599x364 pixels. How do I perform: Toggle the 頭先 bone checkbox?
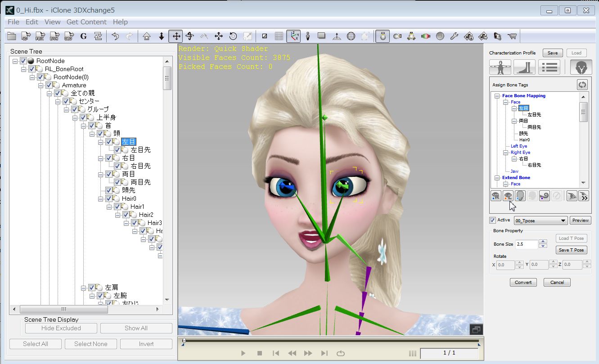tap(108, 190)
